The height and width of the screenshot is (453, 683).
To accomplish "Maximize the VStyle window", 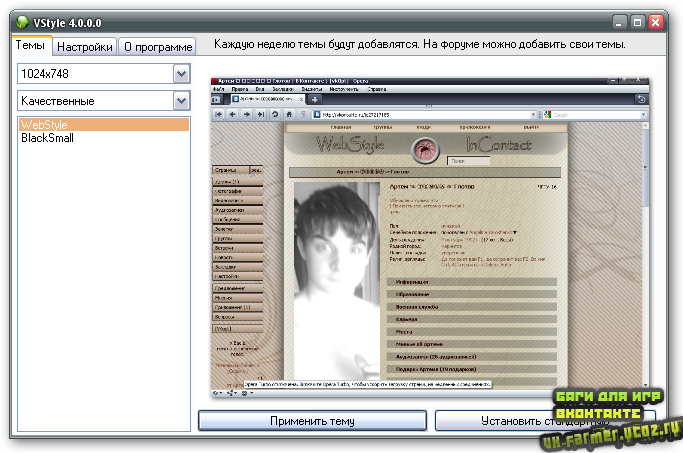I will click(x=637, y=22).
